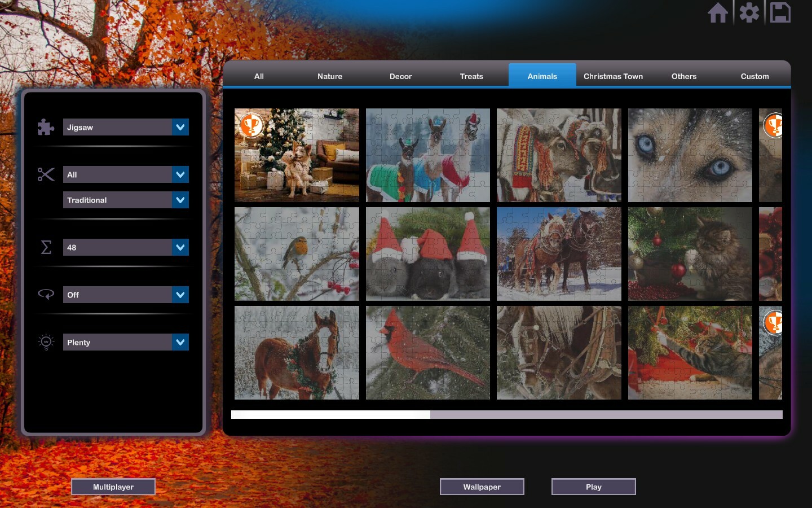
Task: Switch to the Christmas Town tab
Action: [x=613, y=76]
